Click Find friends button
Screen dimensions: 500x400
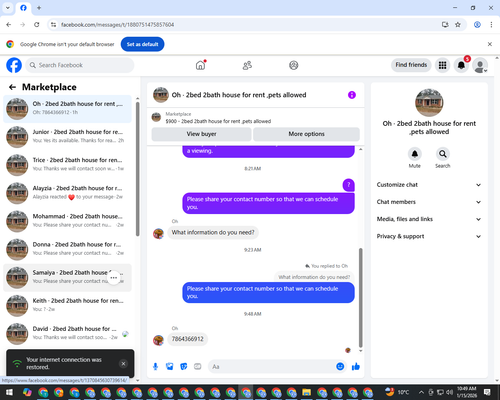pos(411,65)
